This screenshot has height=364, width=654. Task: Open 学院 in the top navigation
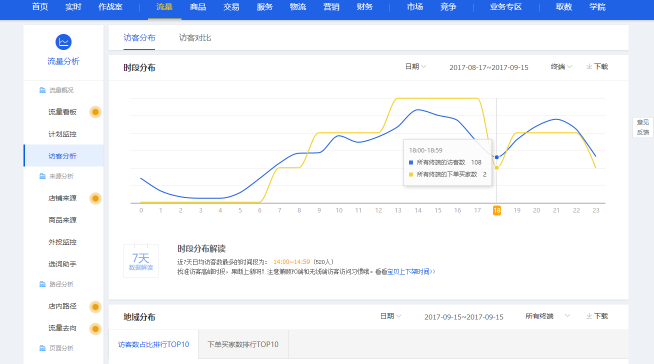pos(597,7)
